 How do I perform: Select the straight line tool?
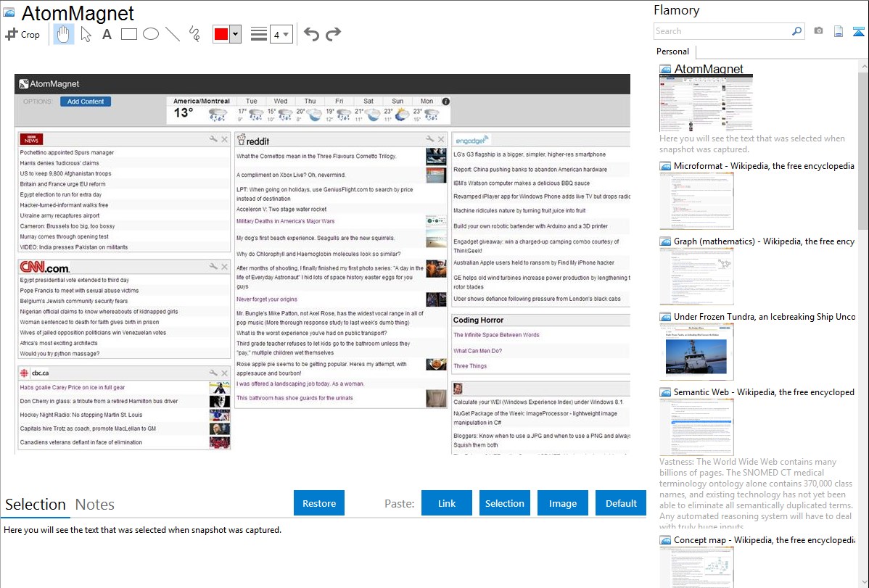tap(173, 34)
